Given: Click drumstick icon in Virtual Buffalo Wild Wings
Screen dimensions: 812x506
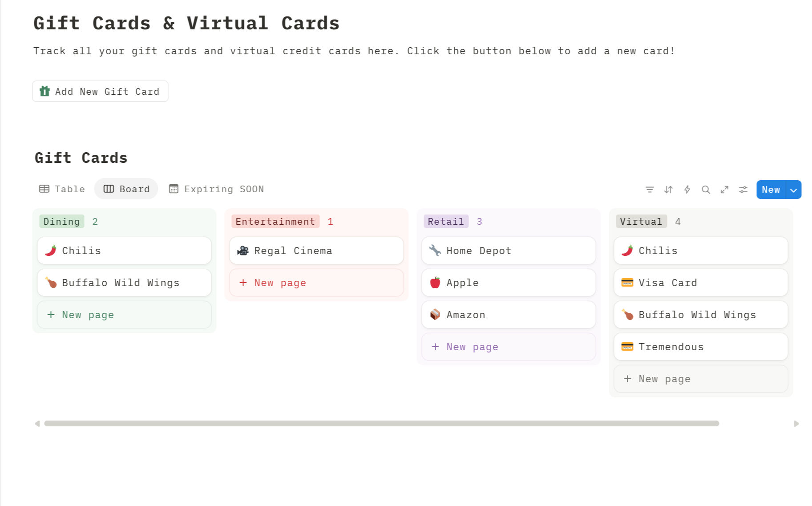Looking at the screenshot, I should pos(627,315).
